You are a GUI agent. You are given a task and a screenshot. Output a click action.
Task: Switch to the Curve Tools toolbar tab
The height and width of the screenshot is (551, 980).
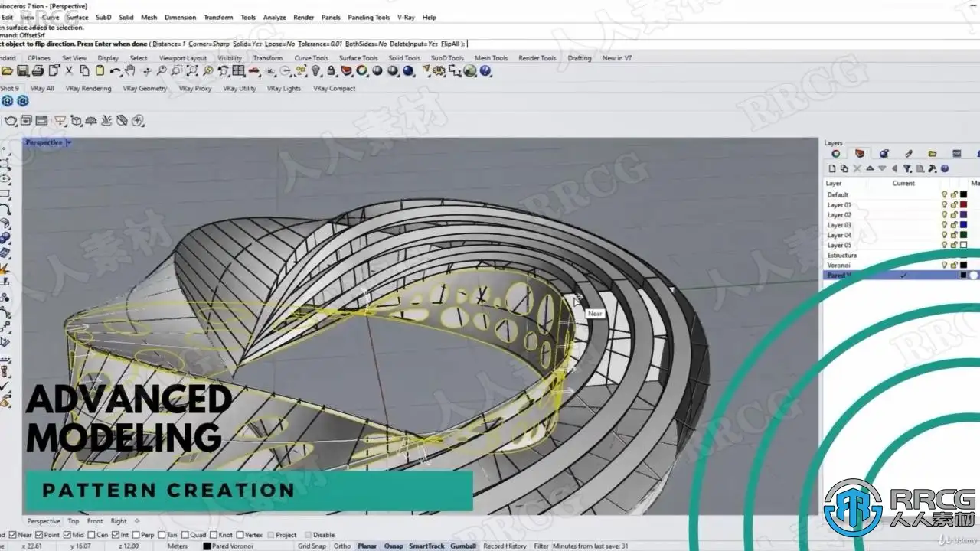coord(311,58)
